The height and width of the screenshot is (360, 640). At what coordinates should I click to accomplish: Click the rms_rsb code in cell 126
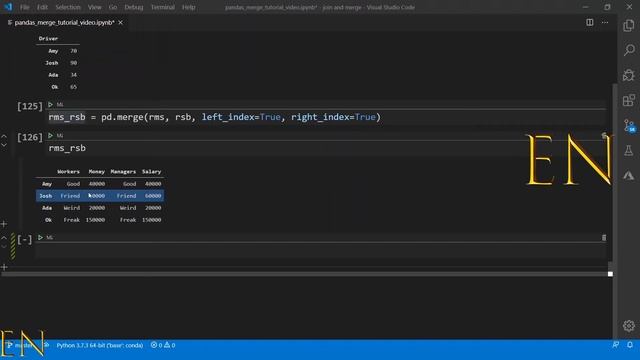67,148
